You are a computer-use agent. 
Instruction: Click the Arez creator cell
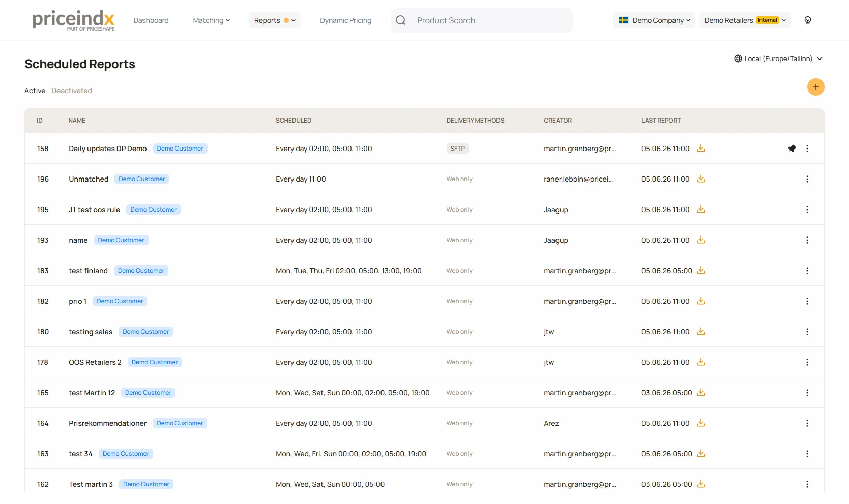click(x=551, y=423)
